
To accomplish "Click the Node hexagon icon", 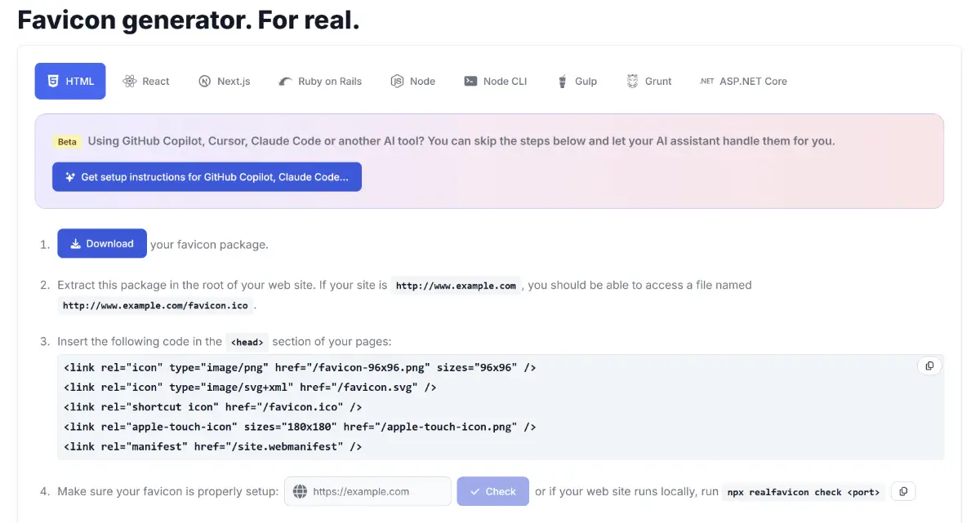I will click(x=397, y=82).
